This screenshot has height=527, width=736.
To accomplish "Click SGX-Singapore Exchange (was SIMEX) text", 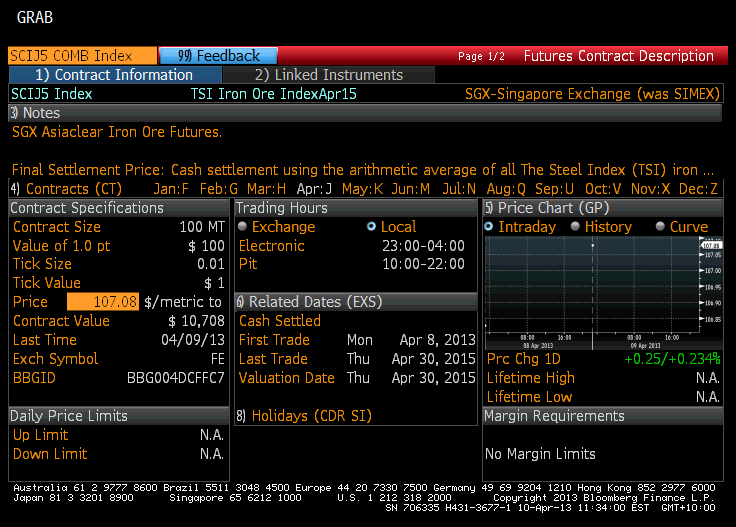I will [592, 94].
